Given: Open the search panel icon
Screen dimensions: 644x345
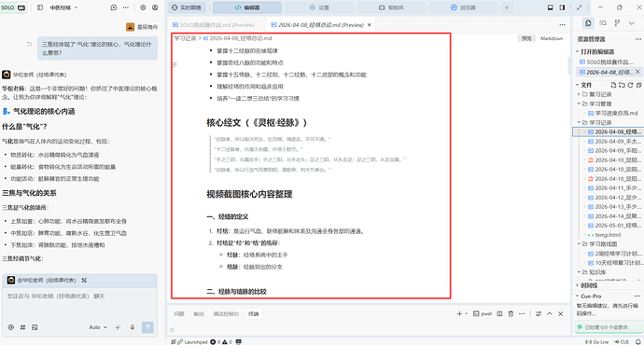Looking at the screenshot, I should 603,23.
